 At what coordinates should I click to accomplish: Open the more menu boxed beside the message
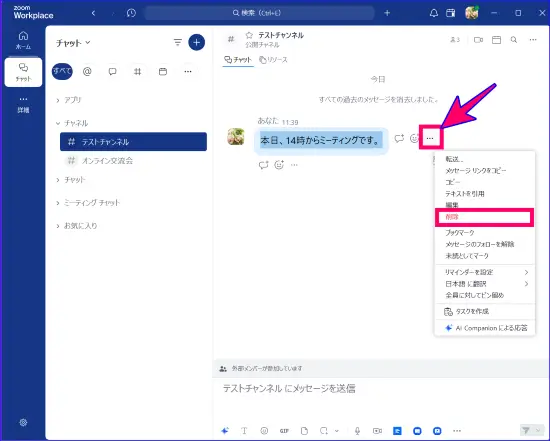pyautogui.click(x=430, y=138)
